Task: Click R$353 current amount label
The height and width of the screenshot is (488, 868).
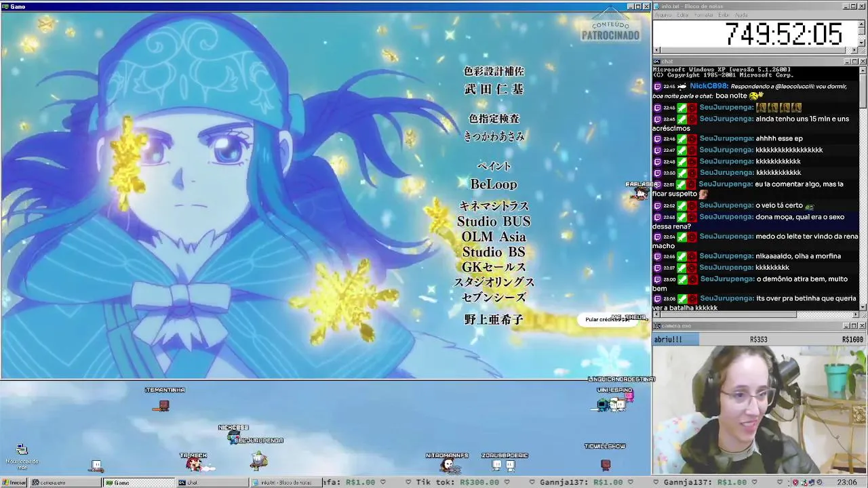Action: pyautogui.click(x=758, y=340)
